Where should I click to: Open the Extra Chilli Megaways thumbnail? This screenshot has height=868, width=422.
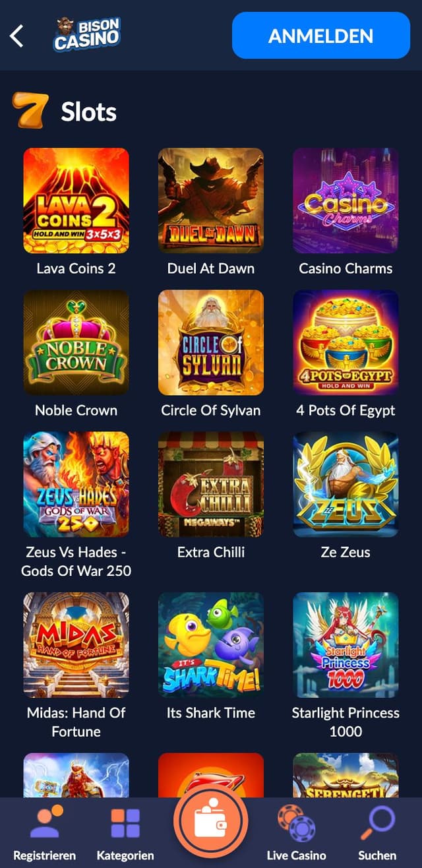tap(211, 485)
